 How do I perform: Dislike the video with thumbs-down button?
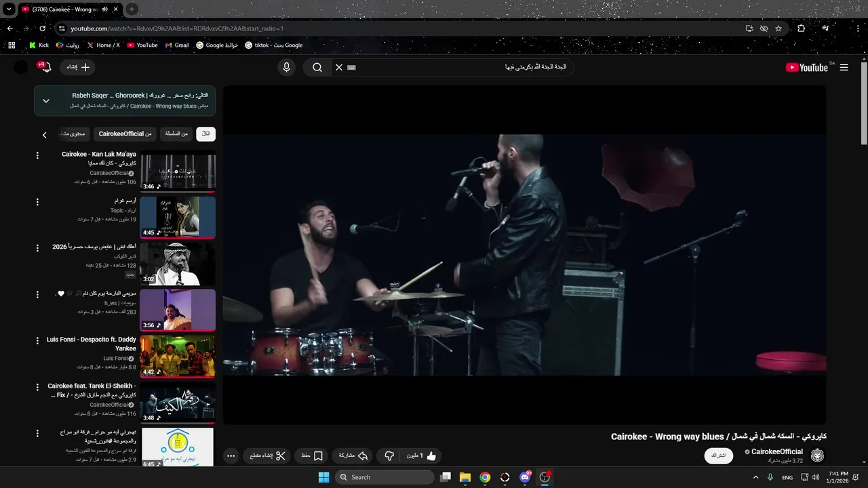pos(389,456)
